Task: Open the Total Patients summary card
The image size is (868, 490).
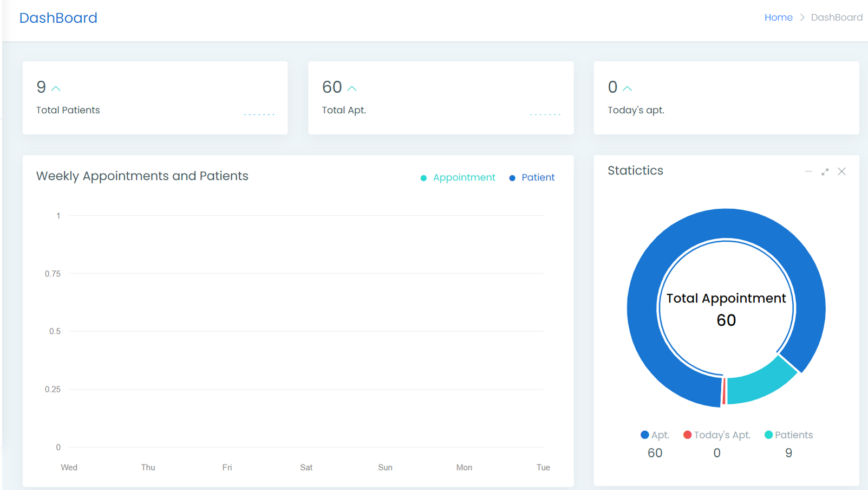Action: click(x=155, y=98)
